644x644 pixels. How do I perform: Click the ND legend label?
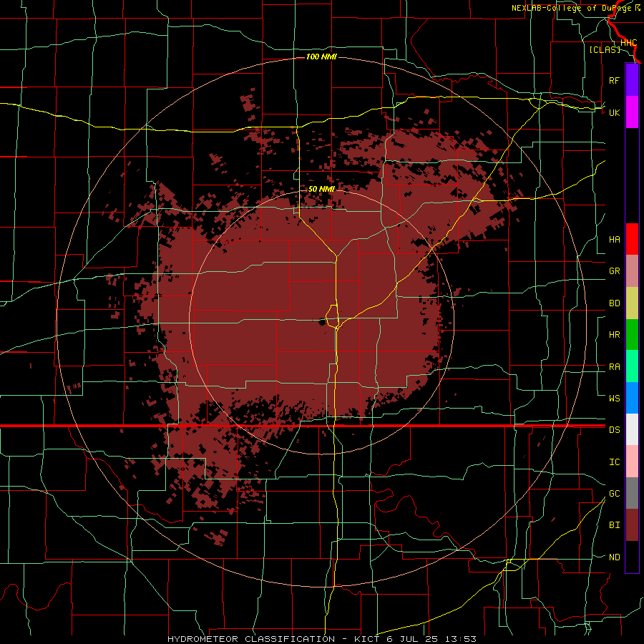click(614, 557)
